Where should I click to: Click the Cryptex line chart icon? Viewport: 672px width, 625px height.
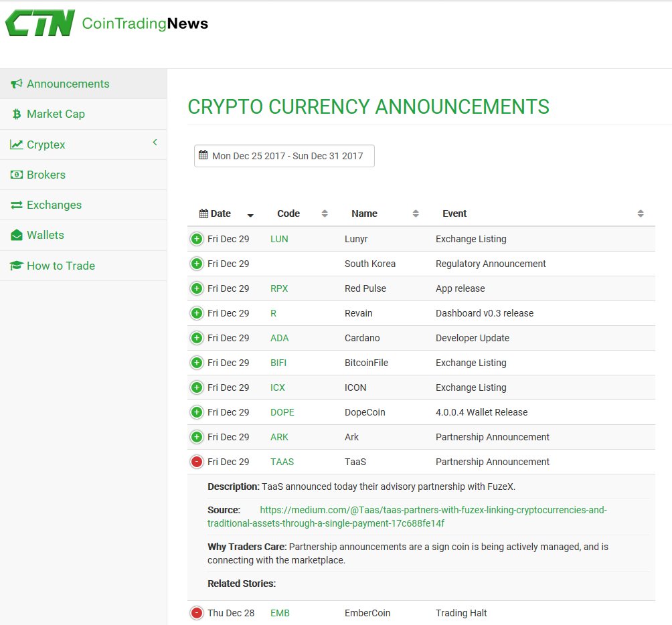(16, 145)
